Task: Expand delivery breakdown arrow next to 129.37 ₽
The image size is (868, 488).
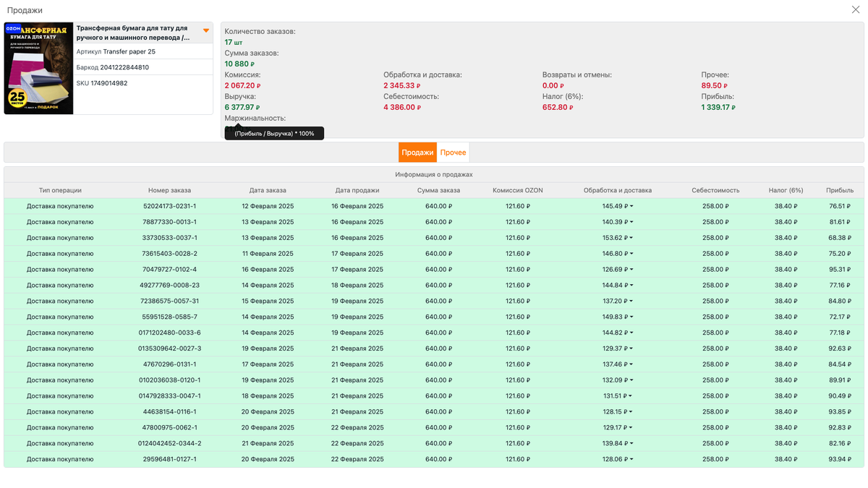Action: click(631, 348)
